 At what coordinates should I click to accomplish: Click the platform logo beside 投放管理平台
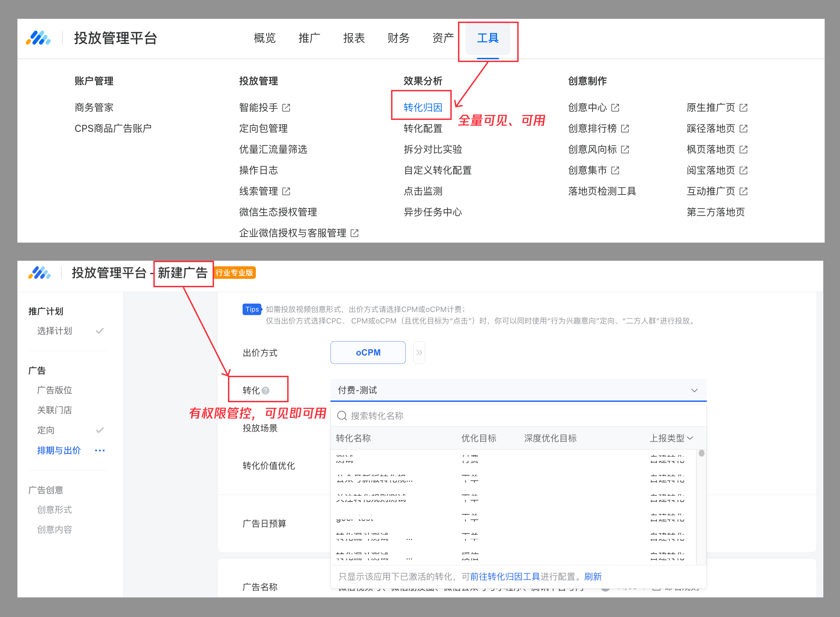point(38,38)
